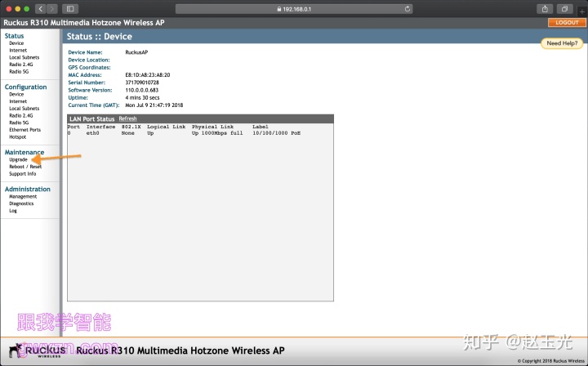Show all tabs overview button
The width and height of the screenshot is (588, 366).
[x=564, y=9]
